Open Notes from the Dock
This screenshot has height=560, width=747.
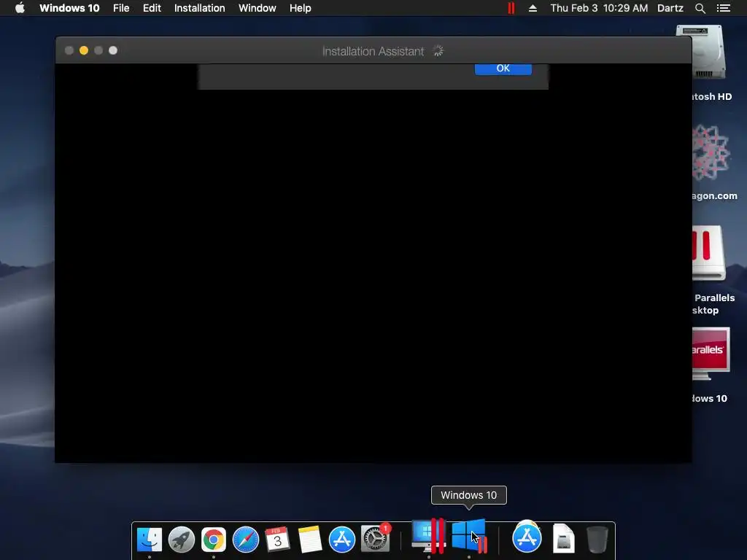[x=309, y=540]
